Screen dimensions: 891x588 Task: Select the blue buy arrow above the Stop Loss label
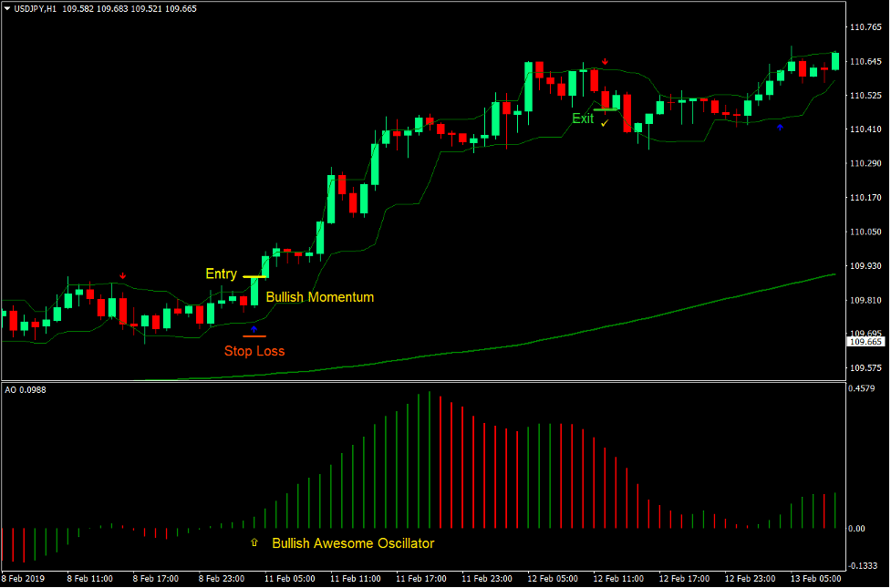(254, 328)
